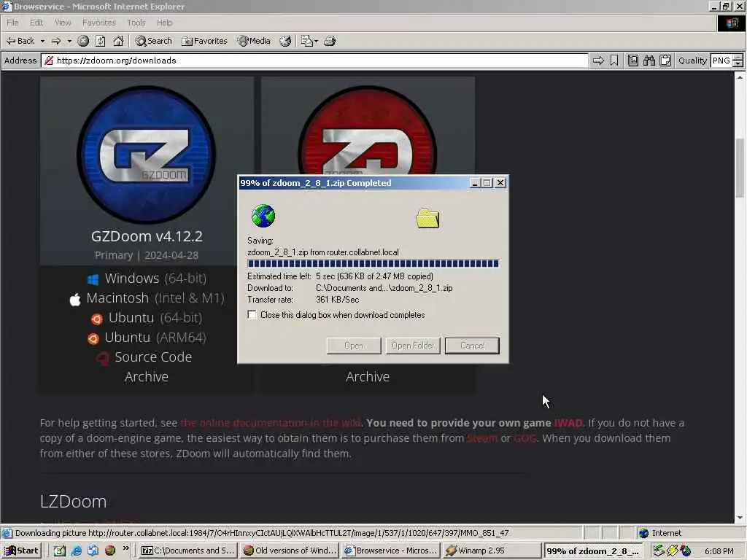This screenshot has height=560, width=747.
Task: Click the IWAD link in help text
Action: coord(568,423)
